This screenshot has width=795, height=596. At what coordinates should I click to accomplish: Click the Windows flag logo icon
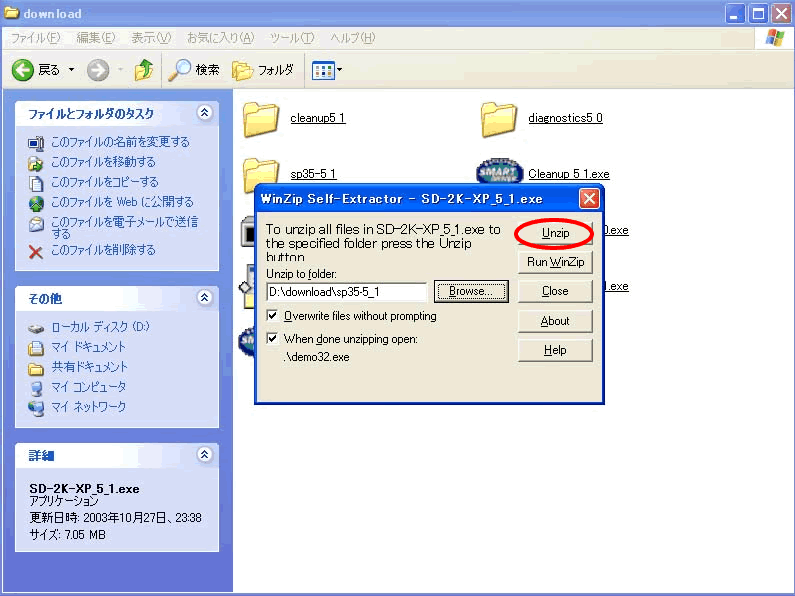775,38
